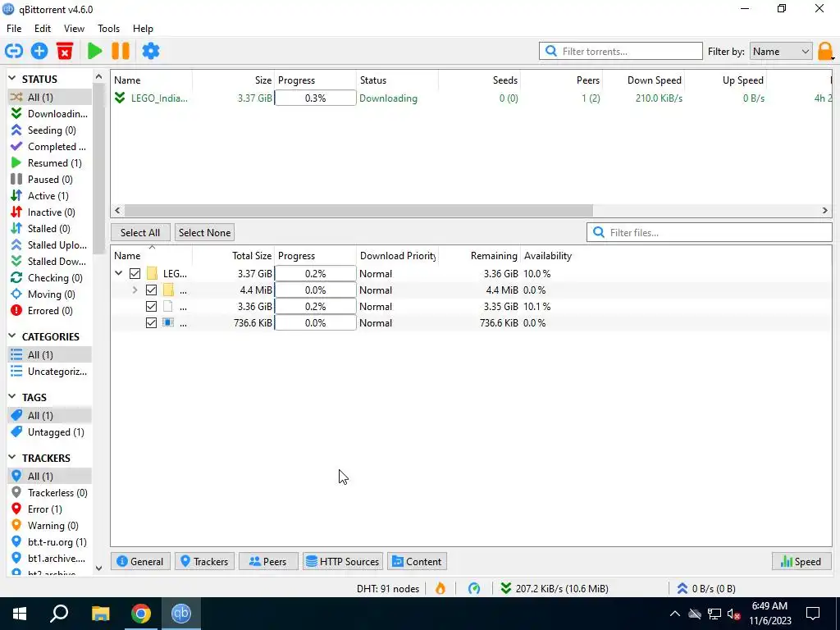Screen dimensions: 840x630
Task: Collapse the CATEGORIES sidebar section
Action: coord(12,336)
